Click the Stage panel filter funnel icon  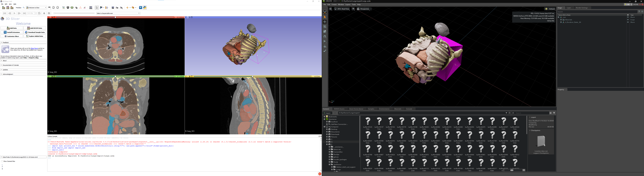(x=639, y=11)
